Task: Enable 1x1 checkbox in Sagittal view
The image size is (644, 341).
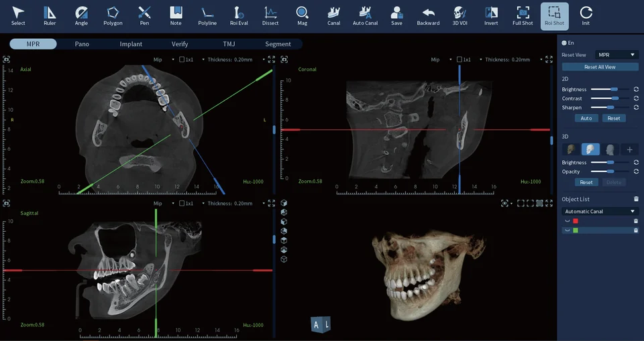Action: click(x=182, y=203)
